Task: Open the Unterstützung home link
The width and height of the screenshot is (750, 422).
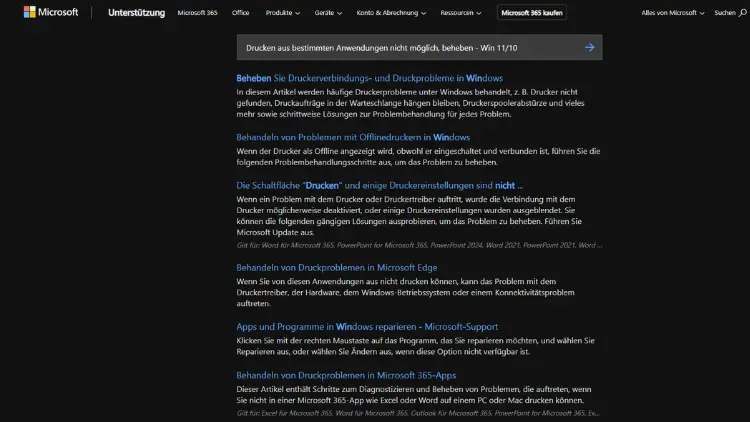Action: point(136,13)
